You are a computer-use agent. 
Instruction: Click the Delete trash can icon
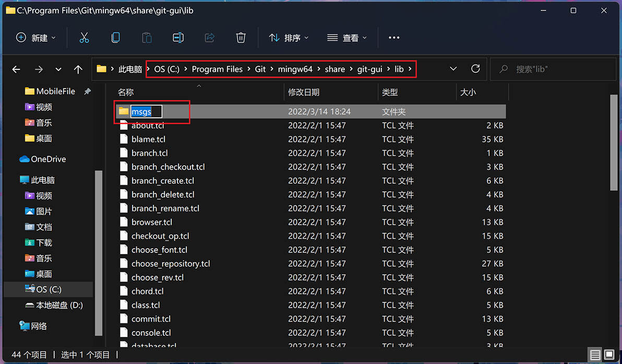[x=241, y=38]
